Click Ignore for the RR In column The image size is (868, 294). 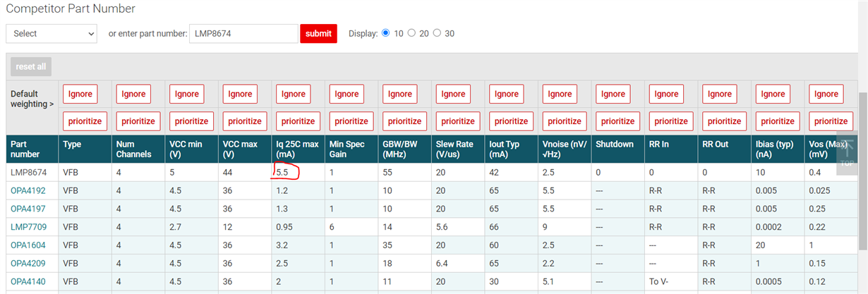point(666,94)
